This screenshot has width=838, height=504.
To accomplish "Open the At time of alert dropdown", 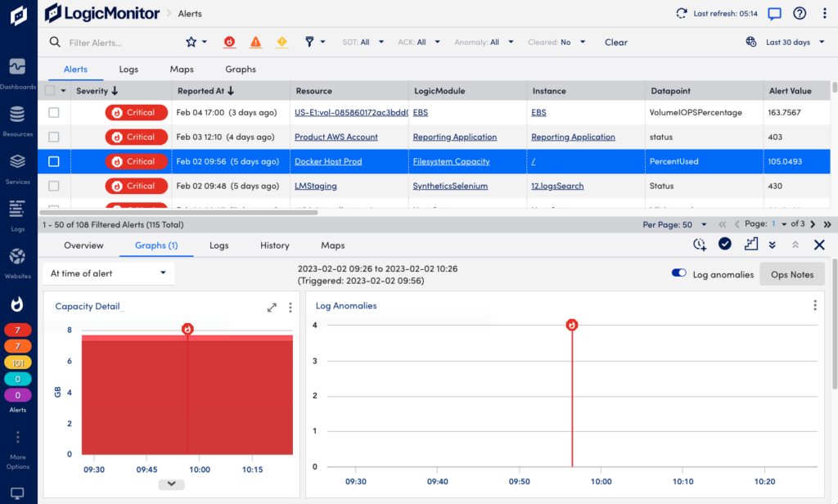I will (x=109, y=273).
